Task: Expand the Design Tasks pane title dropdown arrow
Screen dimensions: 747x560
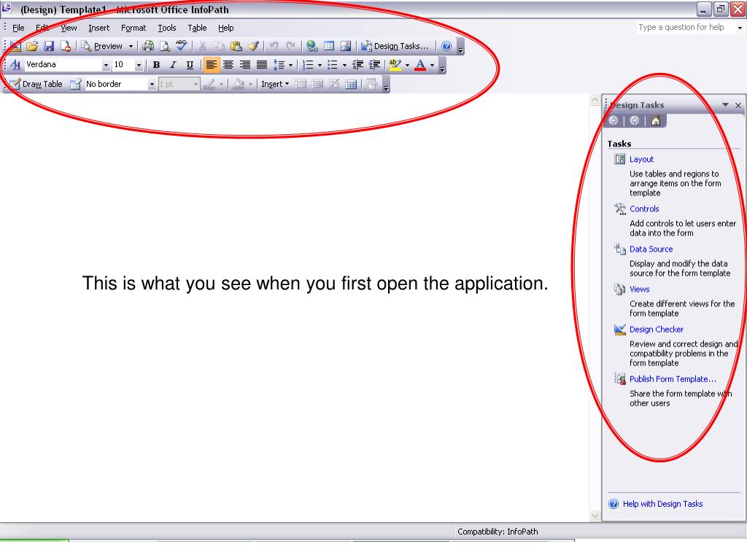Action: 725,105
